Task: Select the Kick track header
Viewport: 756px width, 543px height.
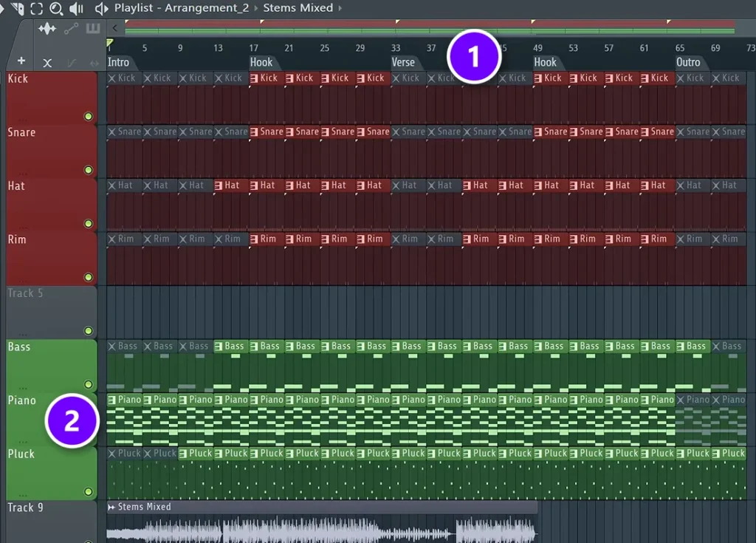Action: point(52,98)
